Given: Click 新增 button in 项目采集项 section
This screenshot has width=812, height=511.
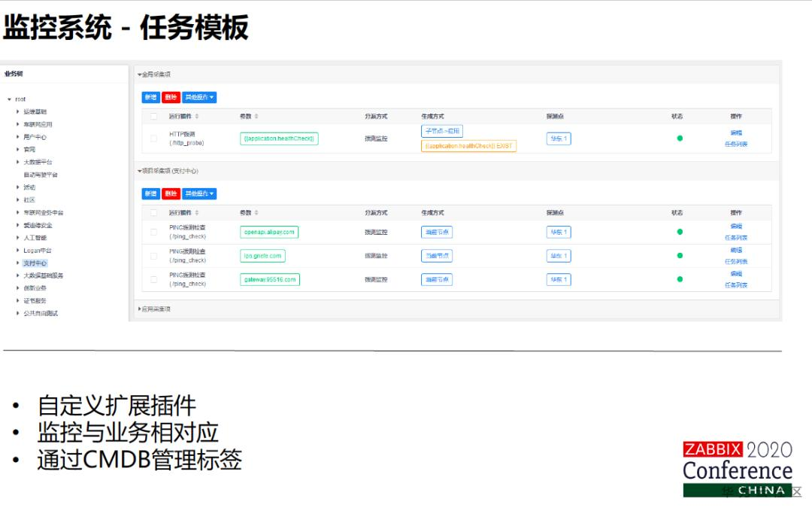Looking at the screenshot, I should pyautogui.click(x=150, y=194).
